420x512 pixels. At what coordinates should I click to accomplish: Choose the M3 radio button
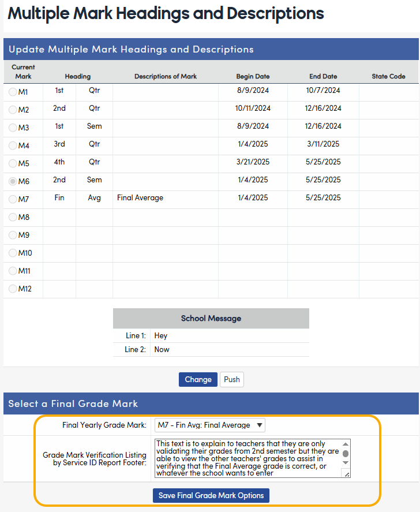coord(13,128)
